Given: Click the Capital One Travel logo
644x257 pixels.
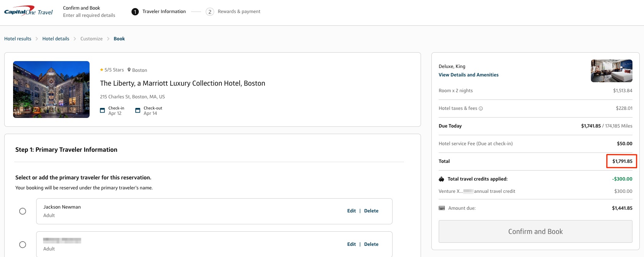Looking at the screenshot, I should click(x=28, y=12).
